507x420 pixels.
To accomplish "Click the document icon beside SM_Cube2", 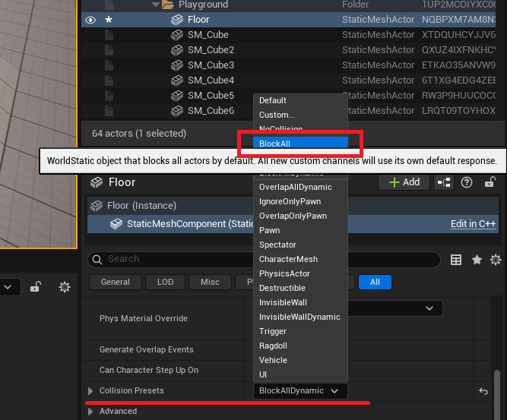I will [109, 50].
